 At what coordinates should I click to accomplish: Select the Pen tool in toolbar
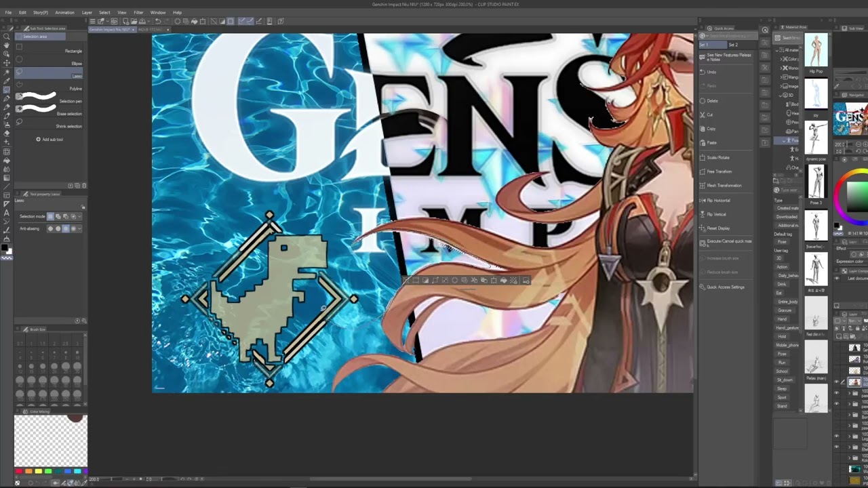point(6,98)
